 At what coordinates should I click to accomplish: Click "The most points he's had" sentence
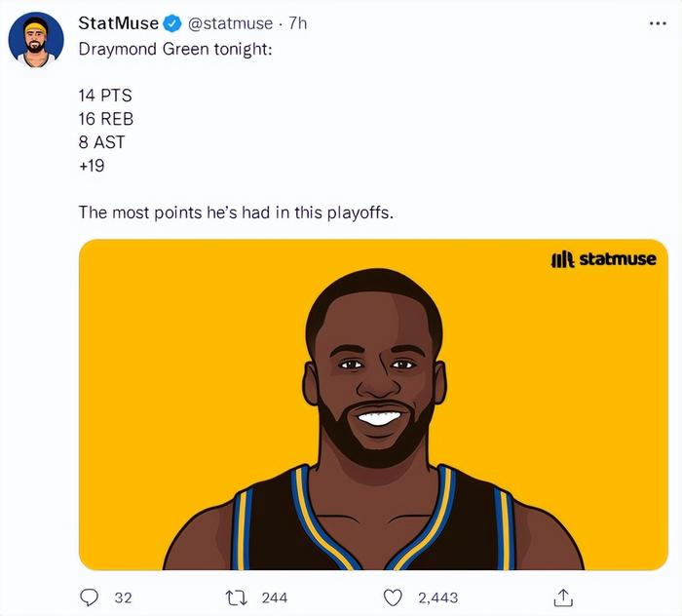pyautogui.click(x=236, y=212)
